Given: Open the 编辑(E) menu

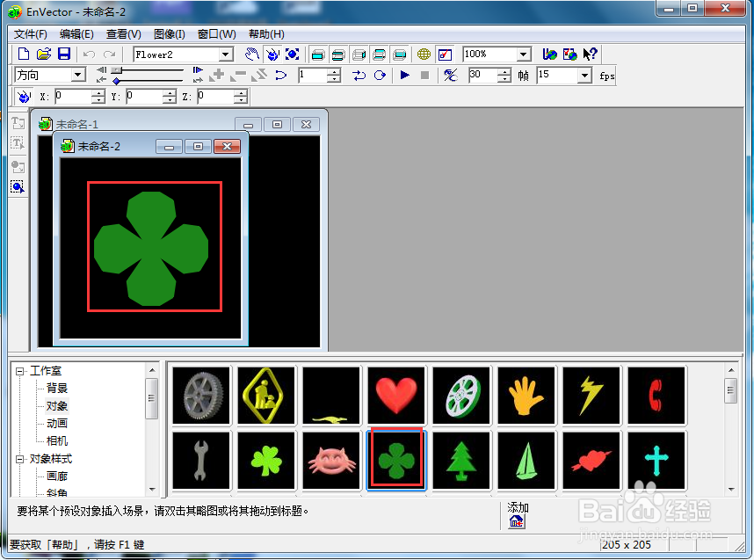Looking at the screenshot, I should click(x=76, y=34).
